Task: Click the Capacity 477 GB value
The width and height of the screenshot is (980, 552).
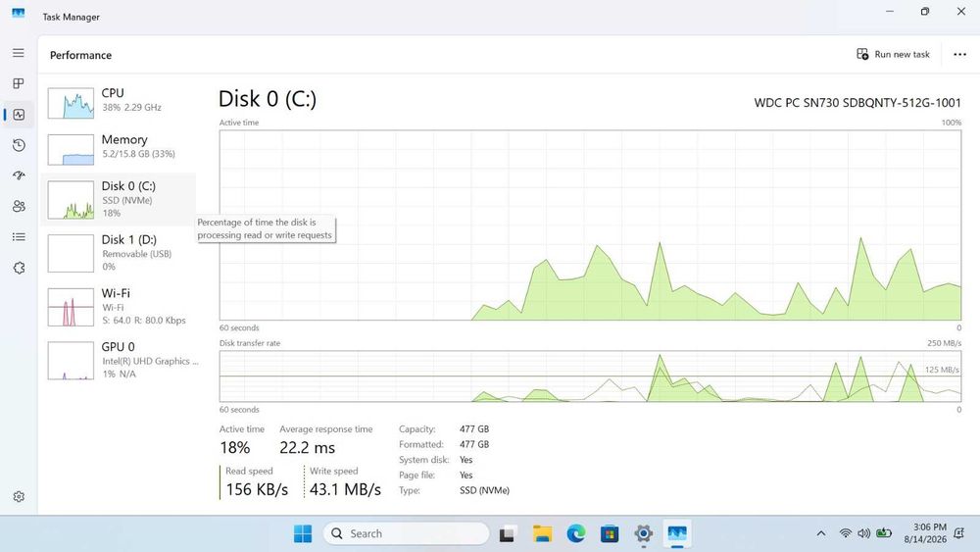Action: pos(474,428)
